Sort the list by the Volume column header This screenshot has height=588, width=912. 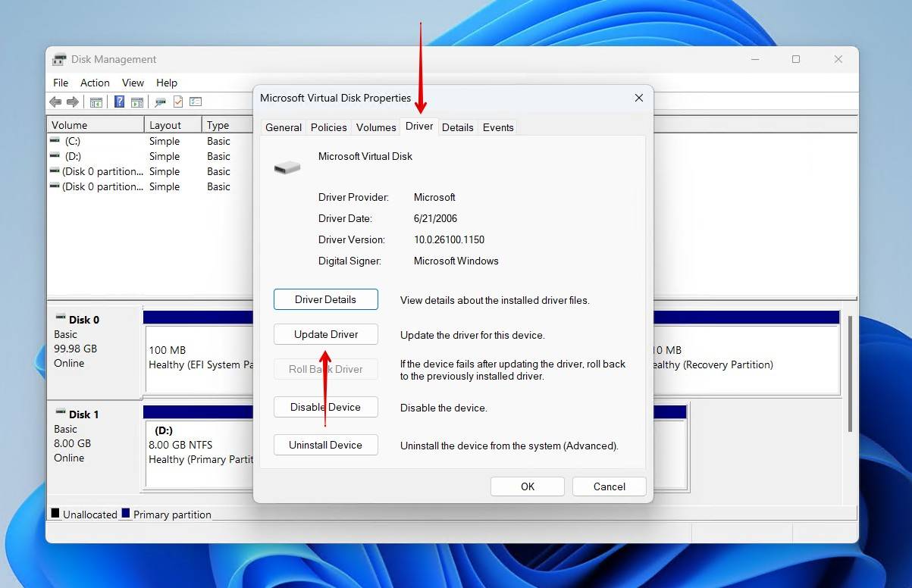pyautogui.click(x=96, y=125)
